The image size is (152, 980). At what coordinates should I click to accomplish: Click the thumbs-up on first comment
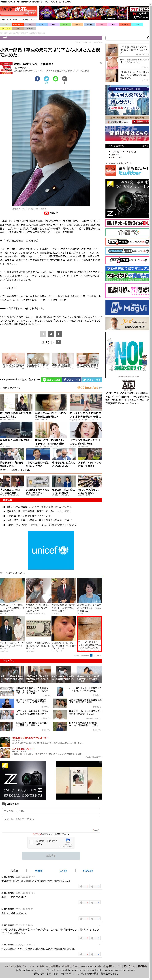(x=81, y=886)
